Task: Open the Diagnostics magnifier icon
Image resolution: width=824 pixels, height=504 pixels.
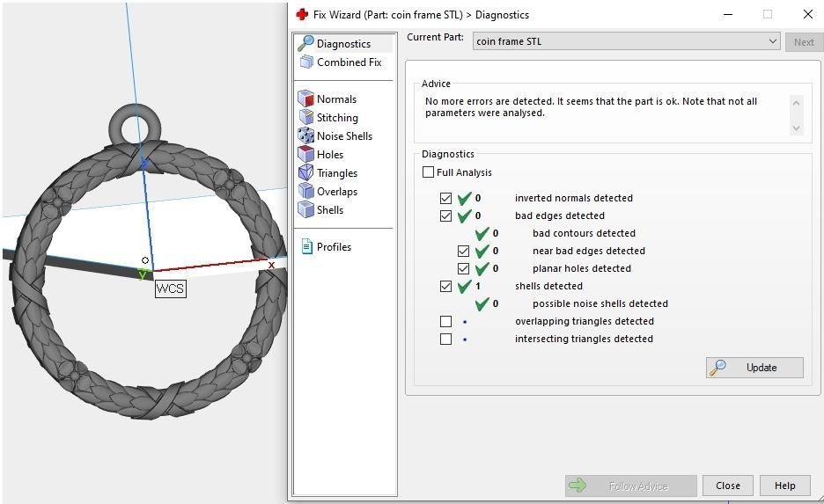Action: tap(305, 43)
